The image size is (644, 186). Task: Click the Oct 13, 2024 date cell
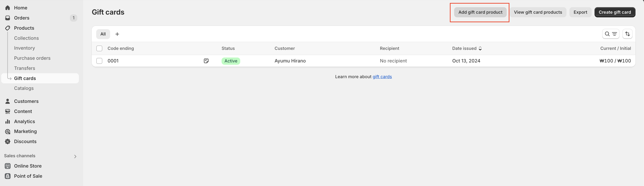466,61
